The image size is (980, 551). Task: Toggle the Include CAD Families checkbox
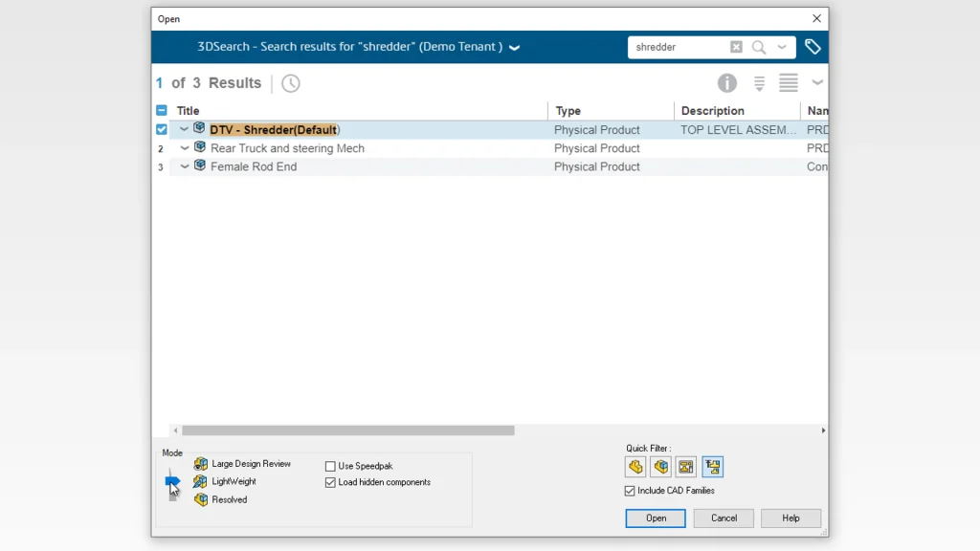coord(630,491)
